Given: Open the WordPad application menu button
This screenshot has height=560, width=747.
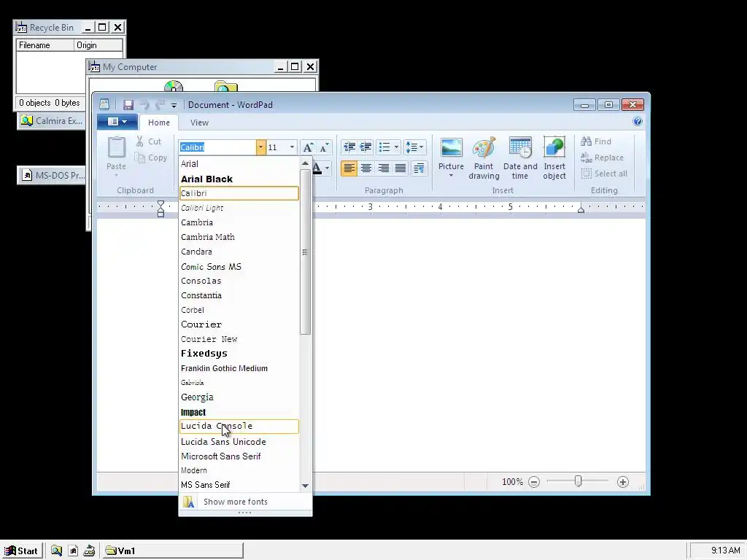Looking at the screenshot, I should [117, 122].
